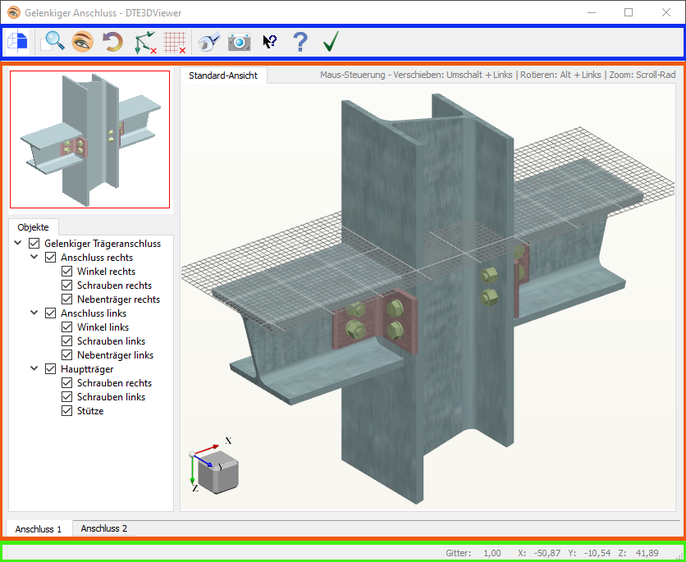The height and width of the screenshot is (562, 686).
Task: Take a snapshot with the camera icon
Action: [239, 42]
